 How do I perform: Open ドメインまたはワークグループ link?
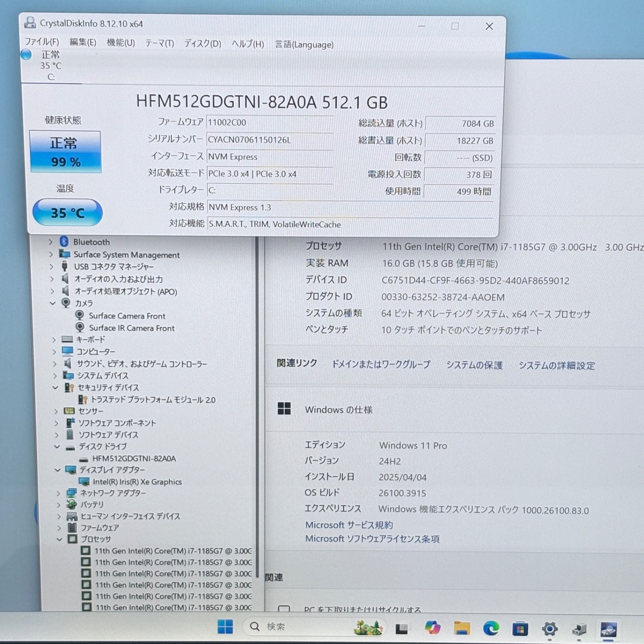(x=381, y=364)
